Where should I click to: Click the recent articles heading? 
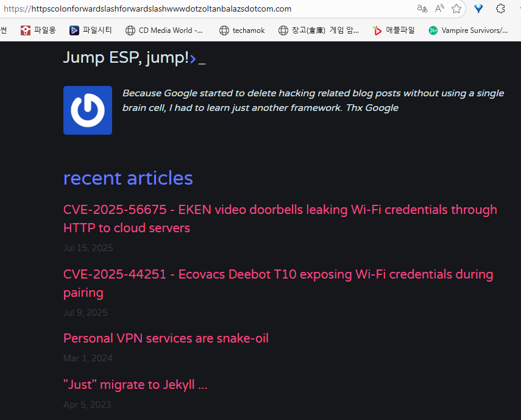(128, 178)
